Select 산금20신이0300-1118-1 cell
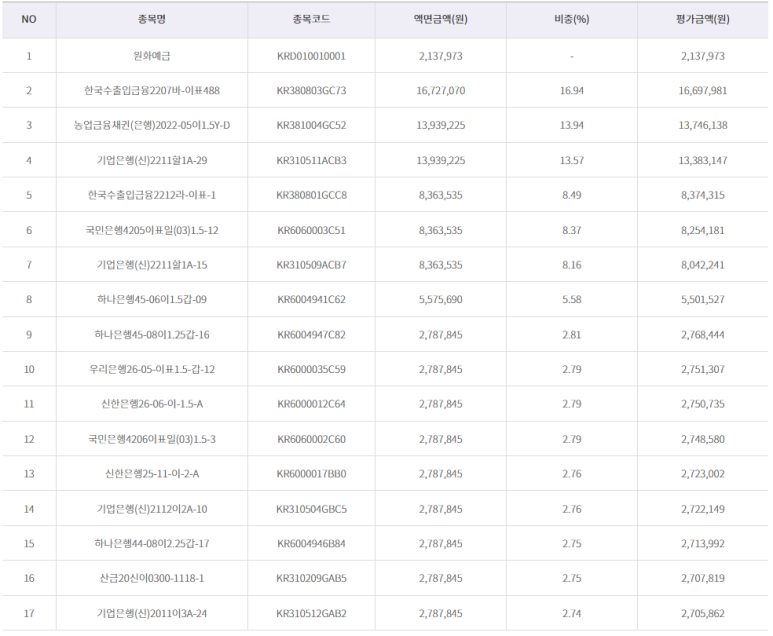The image size is (773, 636). click(x=152, y=578)
